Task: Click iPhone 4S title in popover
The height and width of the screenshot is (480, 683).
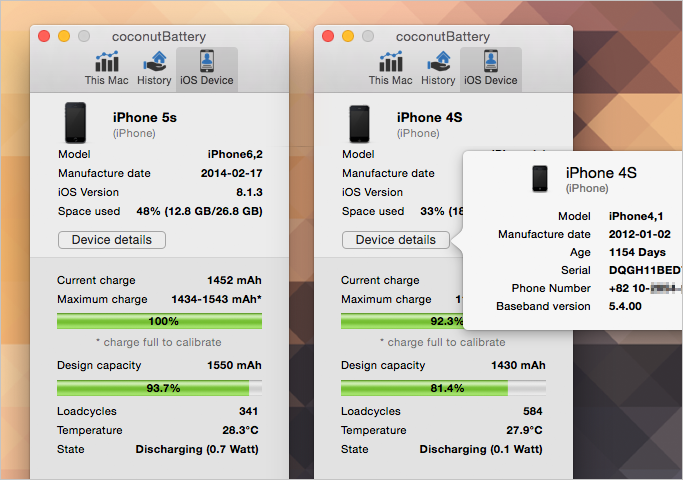Action: pos(601,173)
